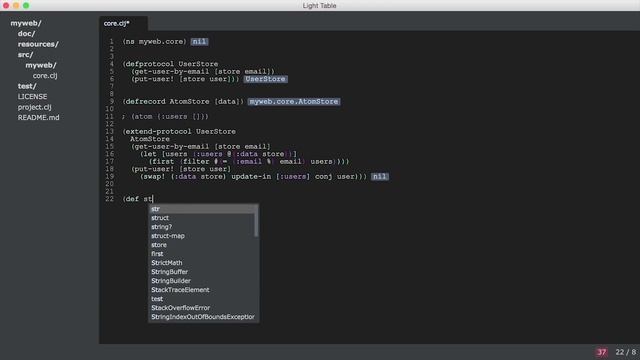Open core.clj in the file tree
640x360 pixels.
(45, 76)
